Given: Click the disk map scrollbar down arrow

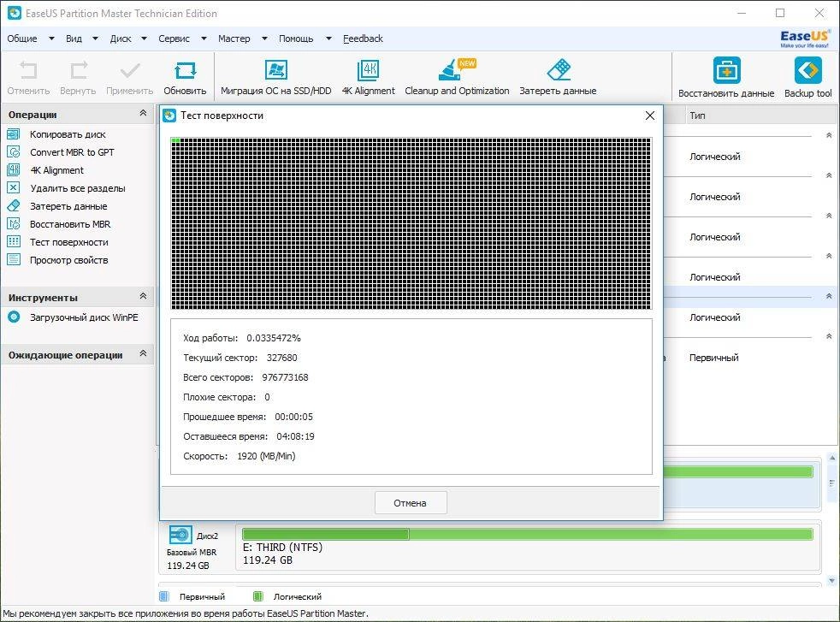Looking at the screenshot, I should tap(832, 580).
